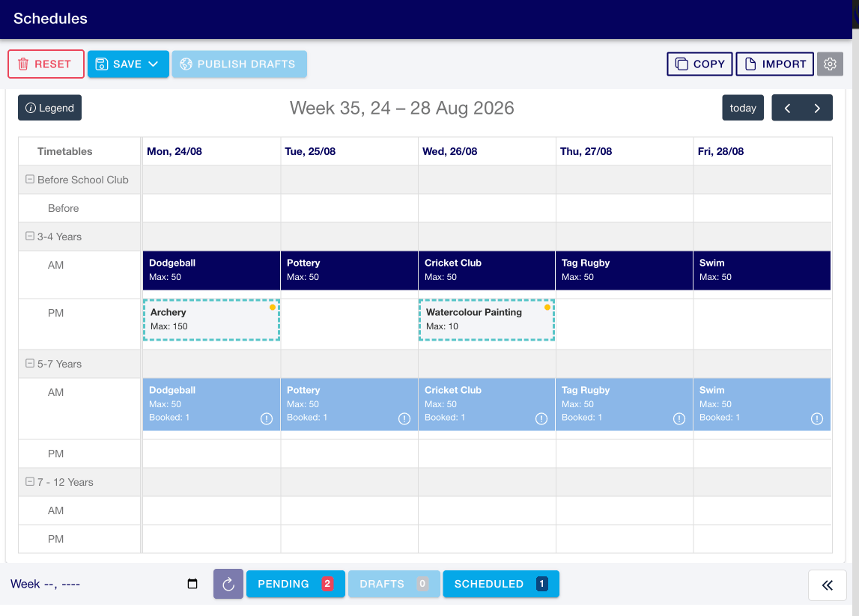Click the COPY button
The height and width of the screenshot is (616, 859).
[x=699, y=64]
